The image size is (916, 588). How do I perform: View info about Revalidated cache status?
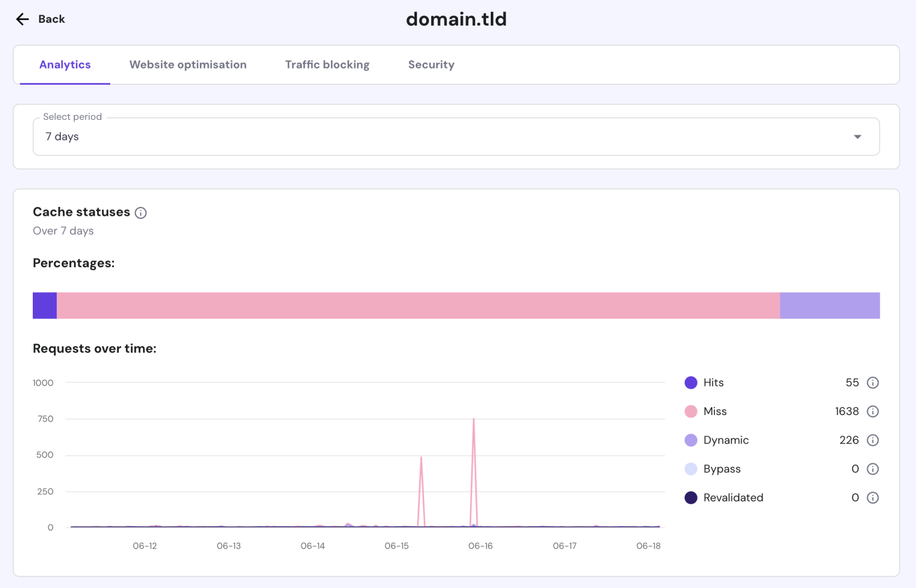click(x=872, y=497)
